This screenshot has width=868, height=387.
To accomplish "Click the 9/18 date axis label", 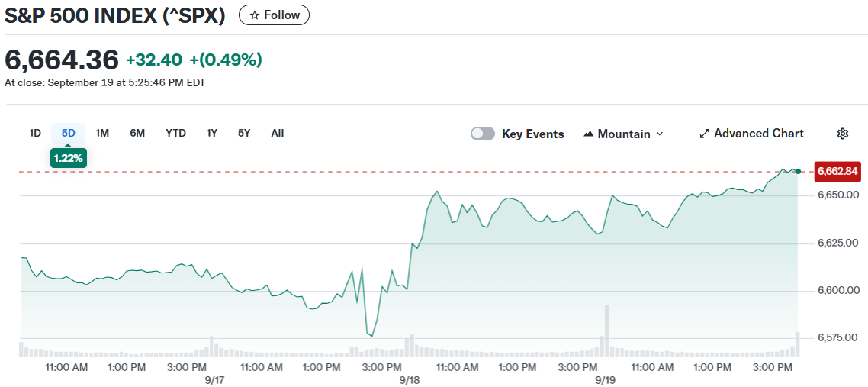I will click(x=409, y=381).
